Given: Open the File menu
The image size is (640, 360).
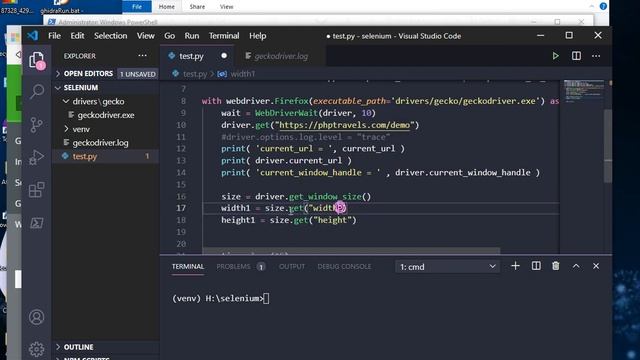Looking at the screenshot, I should point(54,36).
